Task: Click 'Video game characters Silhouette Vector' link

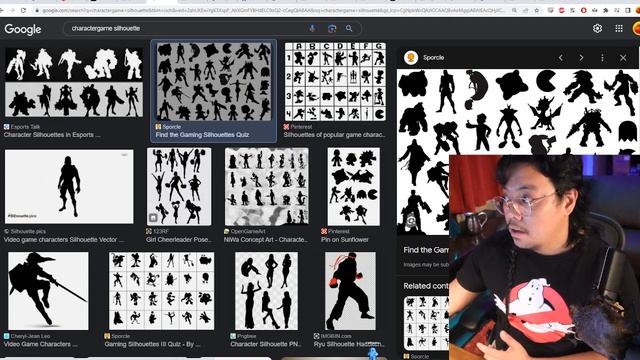Action: (x=63, y=240)
